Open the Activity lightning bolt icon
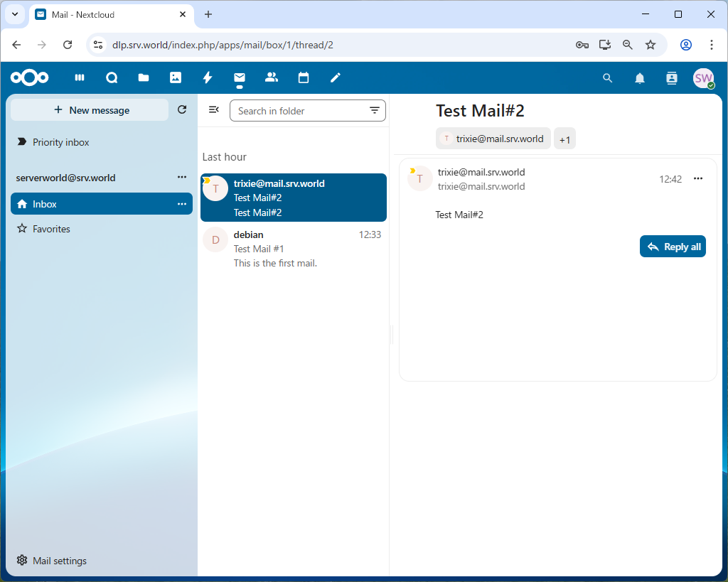Image resolution: width=728 pixels, height=582 pixels. coord(208,78)
